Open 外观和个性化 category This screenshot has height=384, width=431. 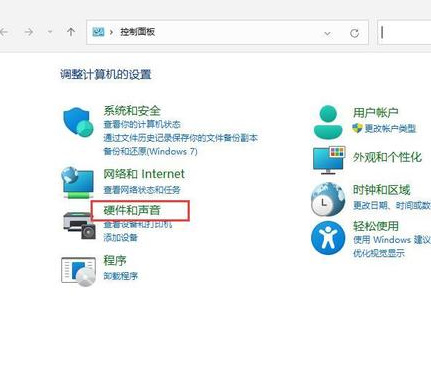388,157
